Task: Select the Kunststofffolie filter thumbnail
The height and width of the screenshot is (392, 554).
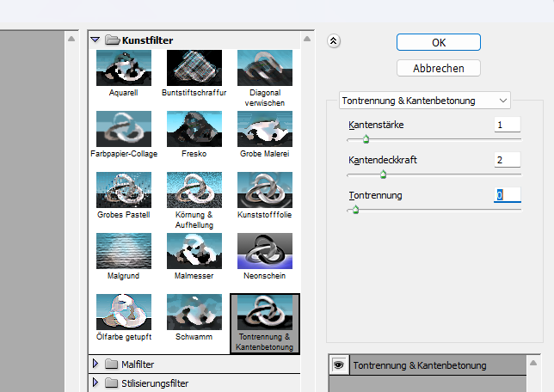Action: tap(265, 190)
